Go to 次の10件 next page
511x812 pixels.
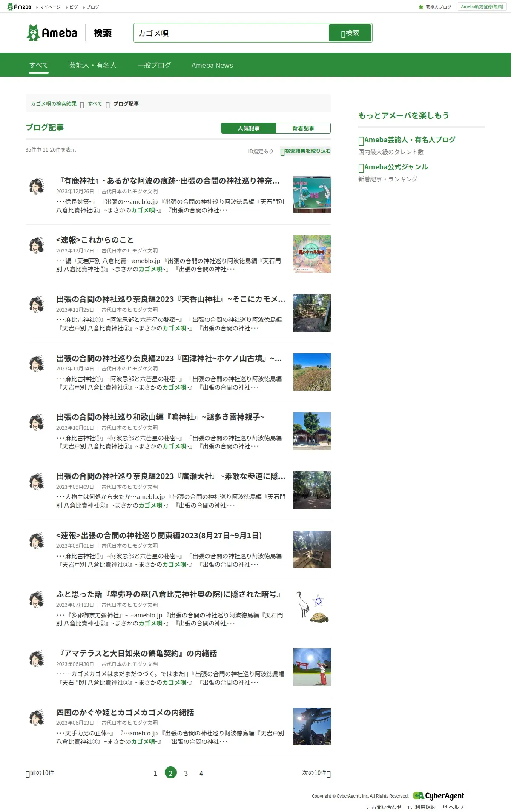coord(316,773)
